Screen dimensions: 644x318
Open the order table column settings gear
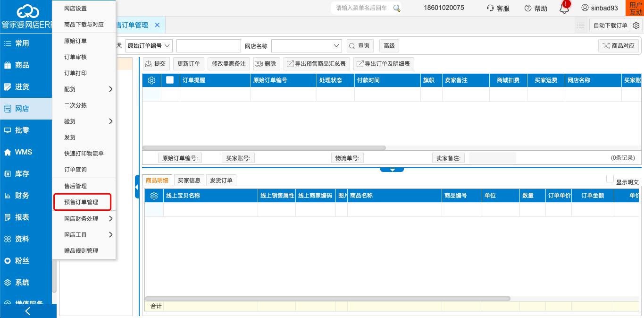point(151,80)
